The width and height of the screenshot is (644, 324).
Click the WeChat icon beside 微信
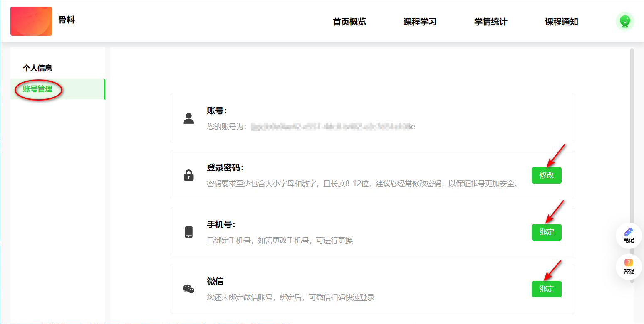click(189, 289)
